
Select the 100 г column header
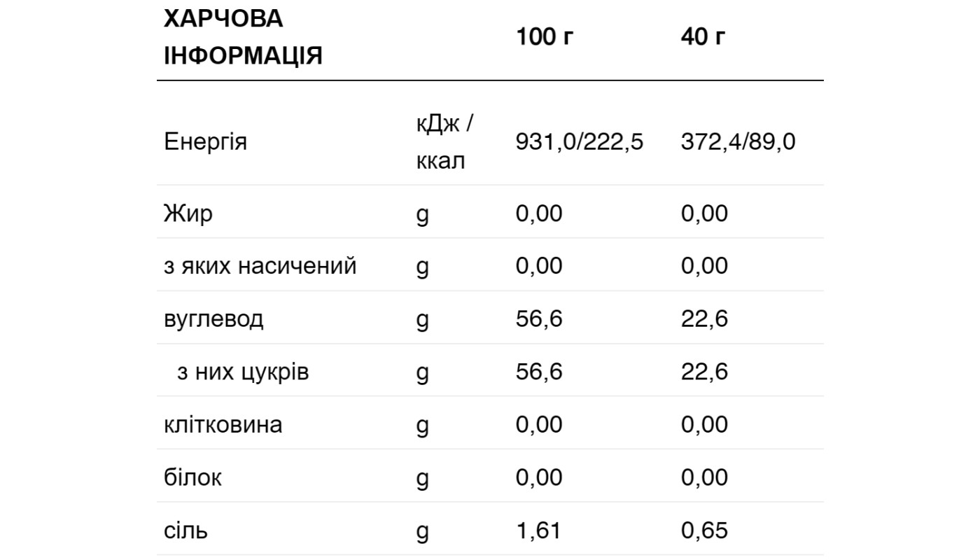tap(545, 36)
